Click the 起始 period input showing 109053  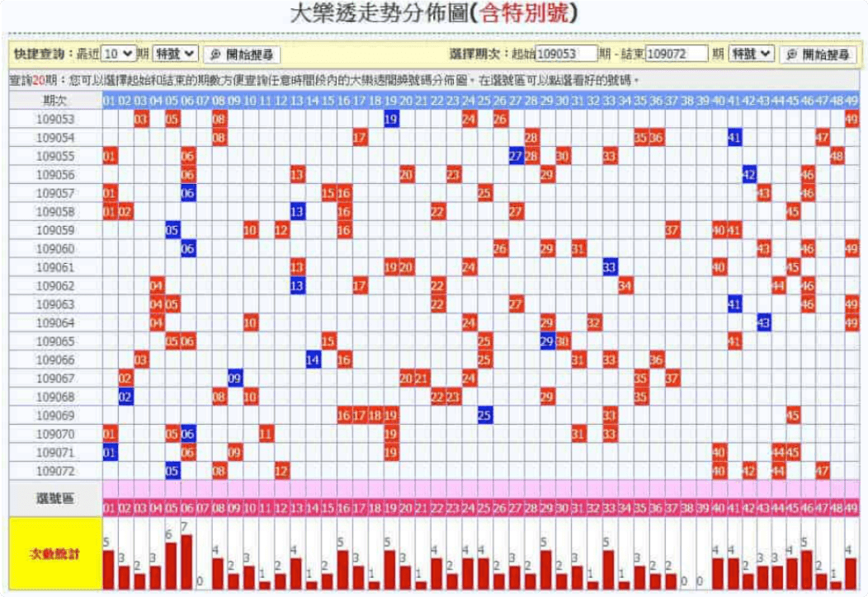[566, 54]
